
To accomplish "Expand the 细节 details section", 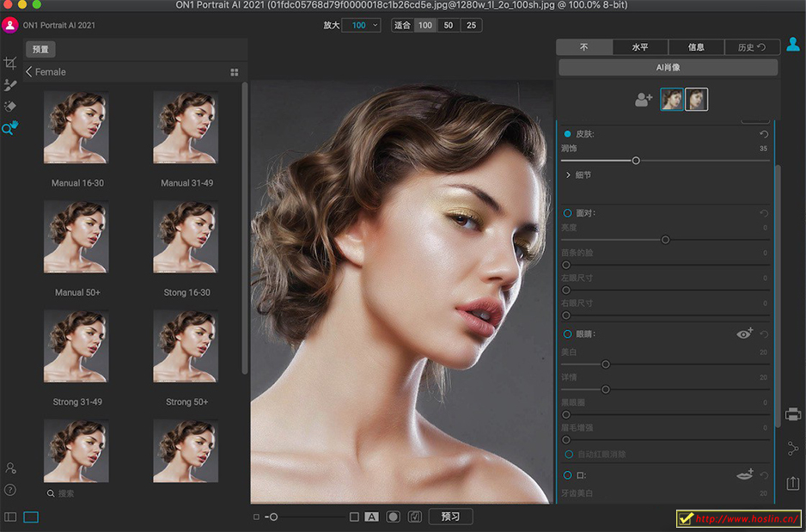I will coord(569,174).
